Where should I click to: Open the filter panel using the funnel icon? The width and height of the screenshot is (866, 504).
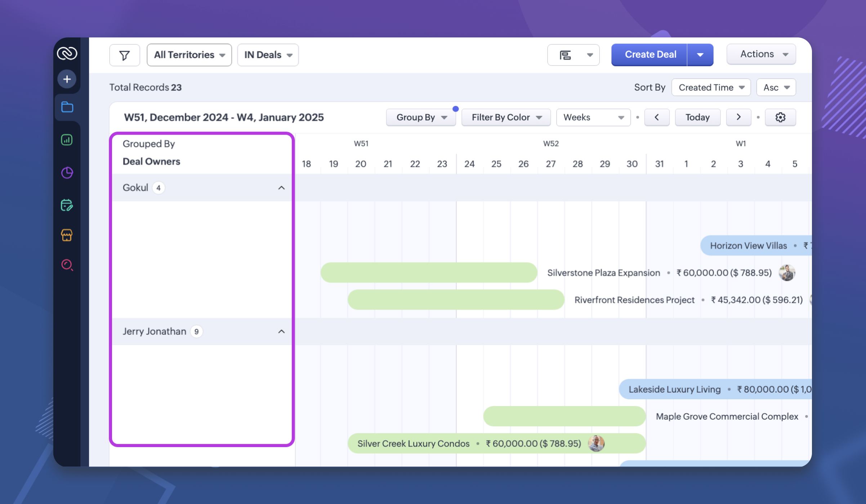point(124,55)
